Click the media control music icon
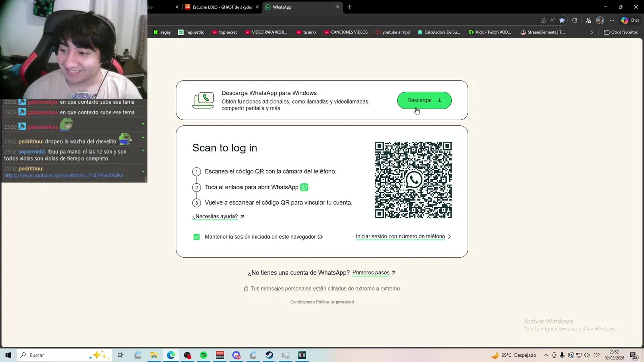 coord(588,20)
